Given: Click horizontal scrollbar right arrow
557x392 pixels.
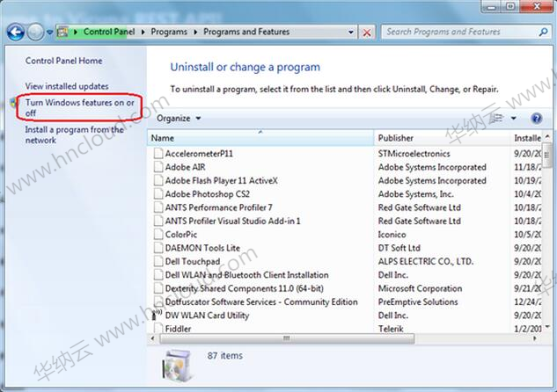Looking at the screenshot, I should (x=535, y=338).
